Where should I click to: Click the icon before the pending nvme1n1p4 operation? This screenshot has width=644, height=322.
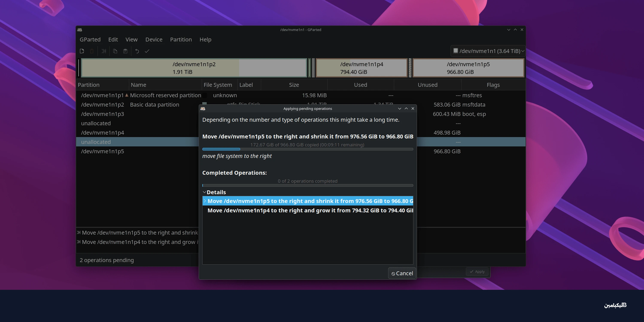tap(79, 242)
